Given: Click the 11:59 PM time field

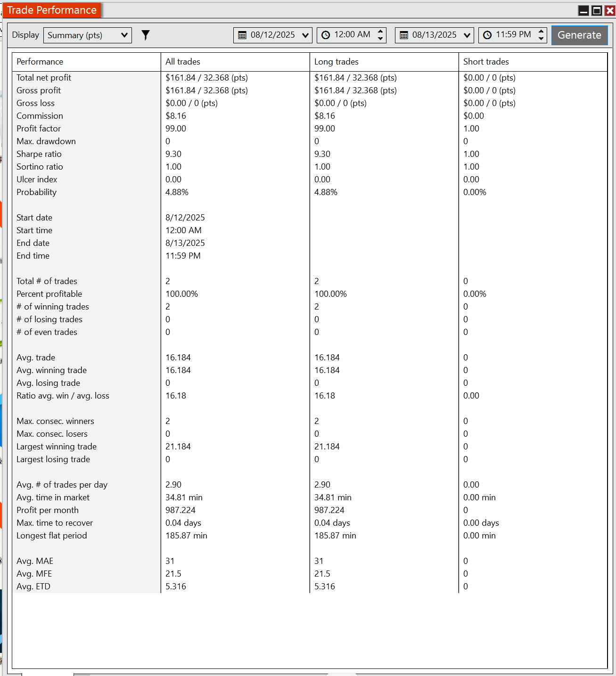Looking at the screenshot, I should coord(513,35).
